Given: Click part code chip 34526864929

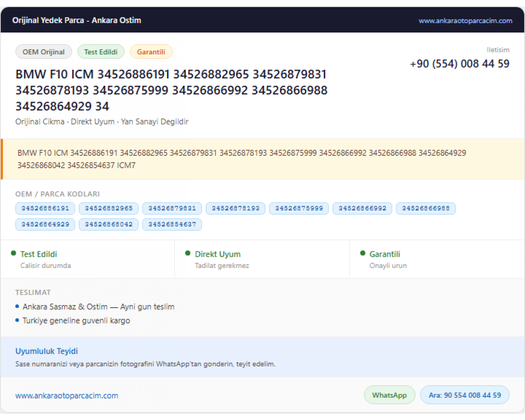Looking at the screenshot, I should coord(45,224).
